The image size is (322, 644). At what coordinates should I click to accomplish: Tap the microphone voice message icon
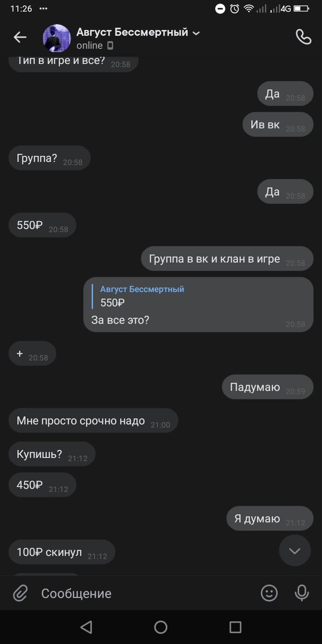tap(302, 593)
